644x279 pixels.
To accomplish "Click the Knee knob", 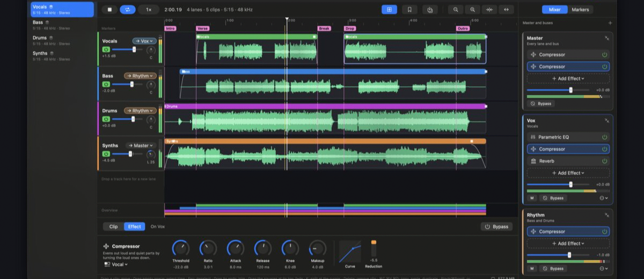I will click(x=290, y=248).
